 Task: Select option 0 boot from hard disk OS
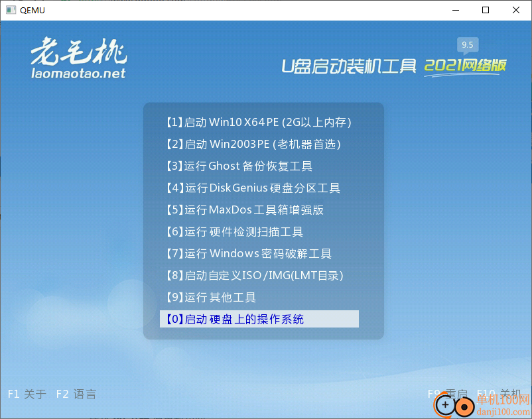259,319
